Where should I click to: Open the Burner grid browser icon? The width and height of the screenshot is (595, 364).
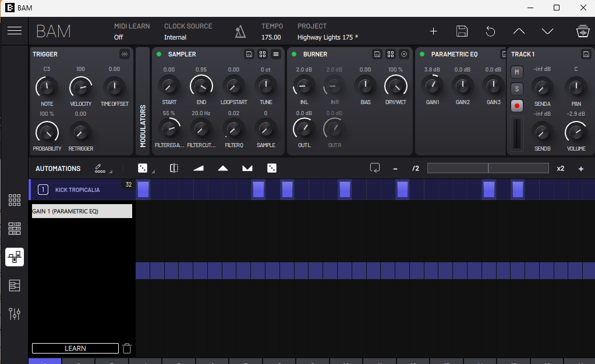click(391, 54)
